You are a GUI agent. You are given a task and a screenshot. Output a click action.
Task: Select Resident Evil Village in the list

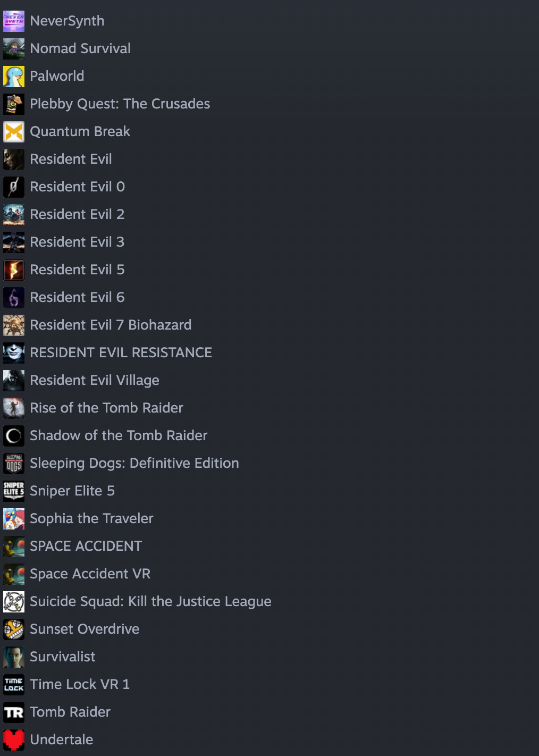coord(95,380)
